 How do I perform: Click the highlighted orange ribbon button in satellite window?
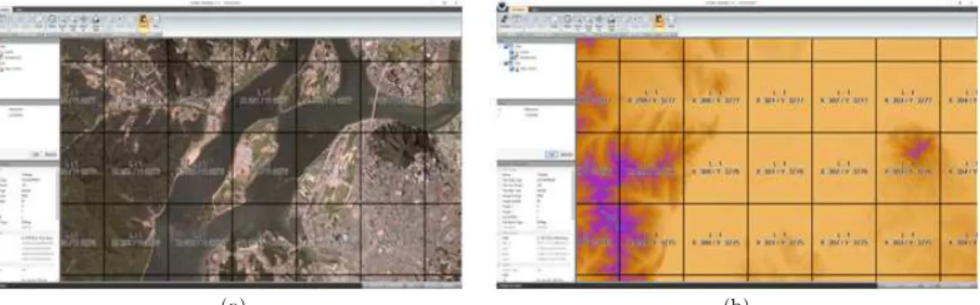point(143,22)
